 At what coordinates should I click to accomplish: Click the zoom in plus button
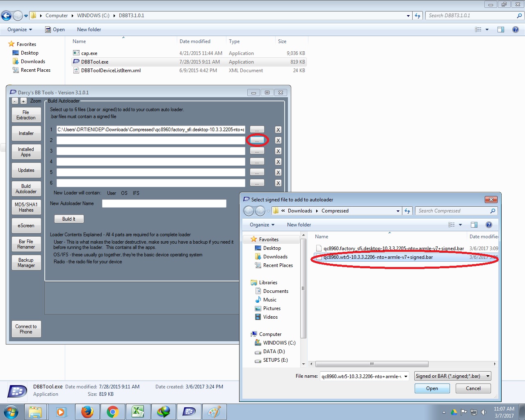(23, 101)
